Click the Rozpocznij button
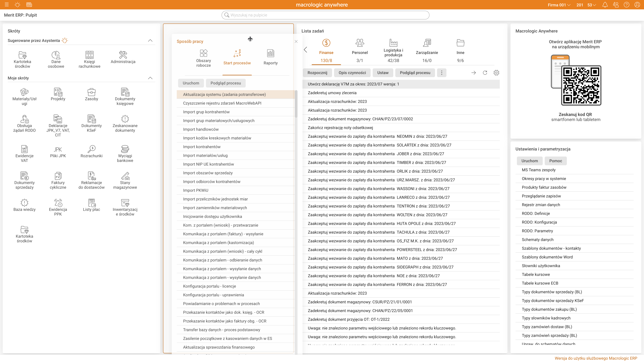The image size is (644, 362). pos(317,73)
